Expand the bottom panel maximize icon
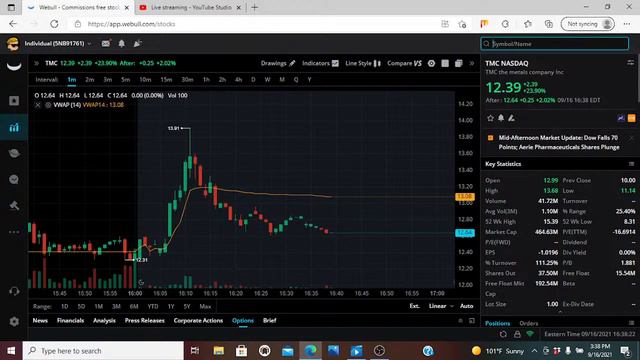Screen dimensions: 640x360 pos(472,321)
